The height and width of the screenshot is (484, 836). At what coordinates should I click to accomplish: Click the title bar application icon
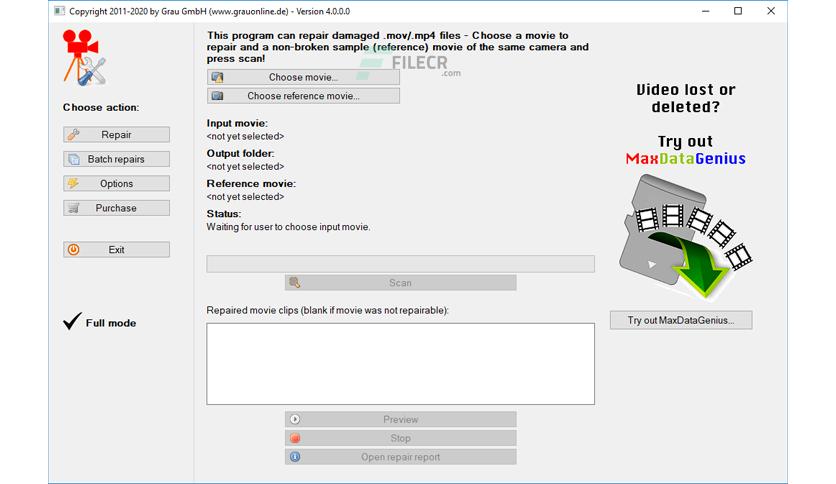(60, 11)
